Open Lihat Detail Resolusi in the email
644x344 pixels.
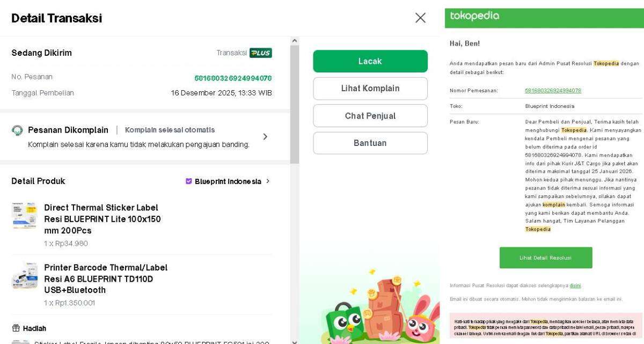click(x=546, y=258)
